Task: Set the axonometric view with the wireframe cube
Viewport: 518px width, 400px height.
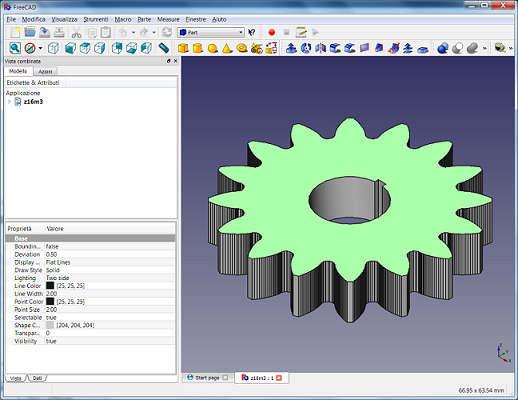Action: tap(53, 48)
